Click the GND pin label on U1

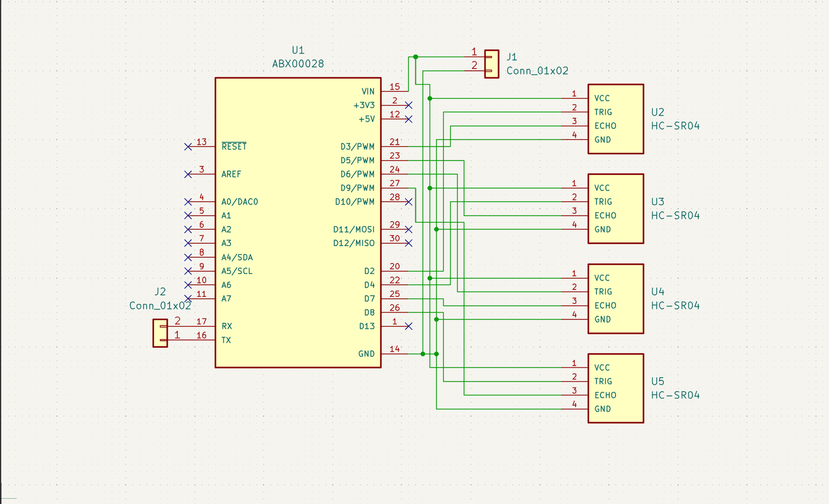(x=366, y=354)
